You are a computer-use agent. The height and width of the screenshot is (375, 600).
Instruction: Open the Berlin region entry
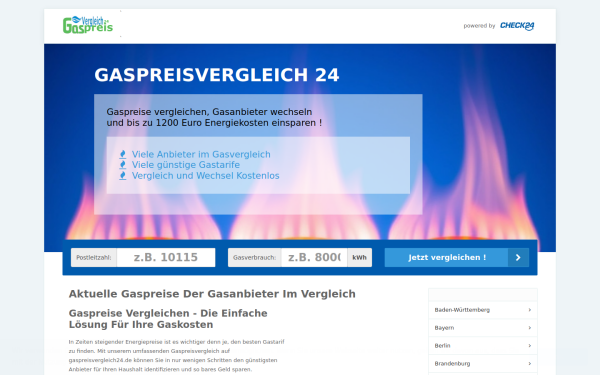(x=483, y=346)
